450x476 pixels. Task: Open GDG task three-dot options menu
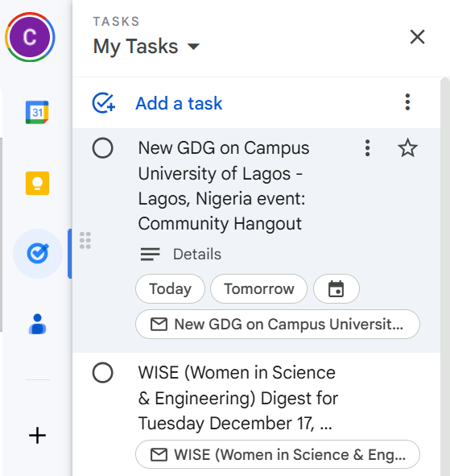[367, 148]
